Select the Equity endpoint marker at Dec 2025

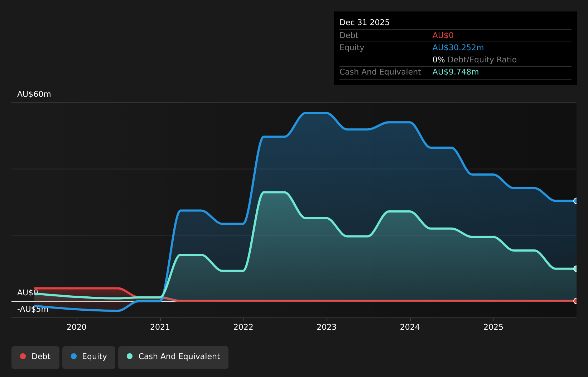576,201
